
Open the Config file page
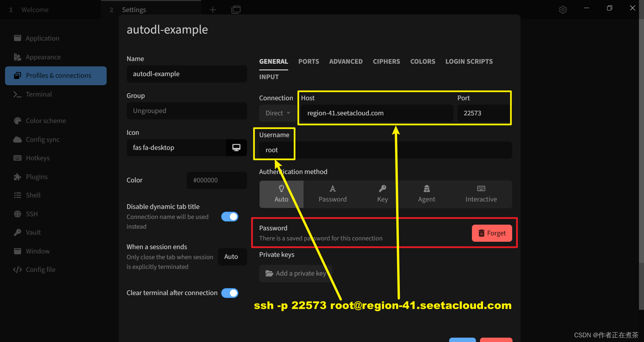coord(56,270)
